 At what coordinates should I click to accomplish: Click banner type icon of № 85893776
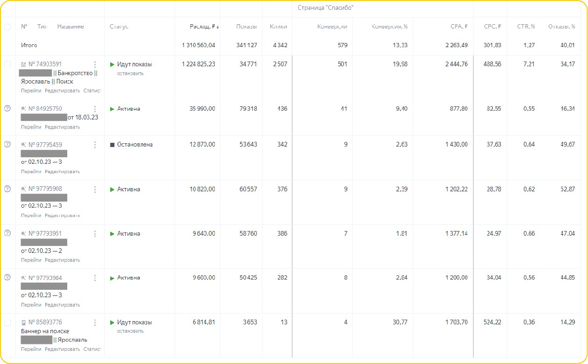coord(24,322)
